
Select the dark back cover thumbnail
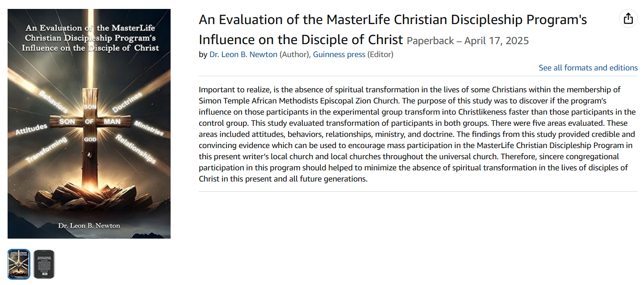click(44, 264)
